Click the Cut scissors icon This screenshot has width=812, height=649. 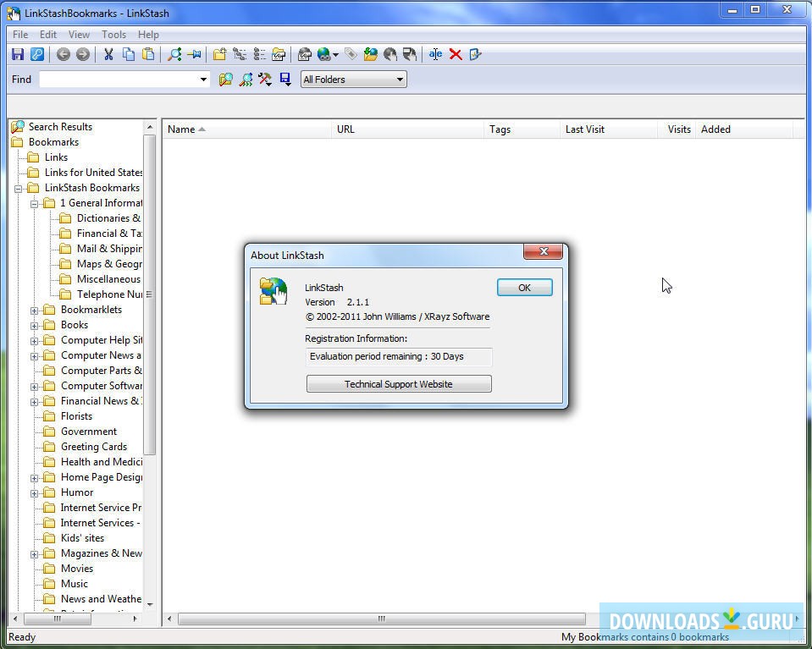point(108,54)
